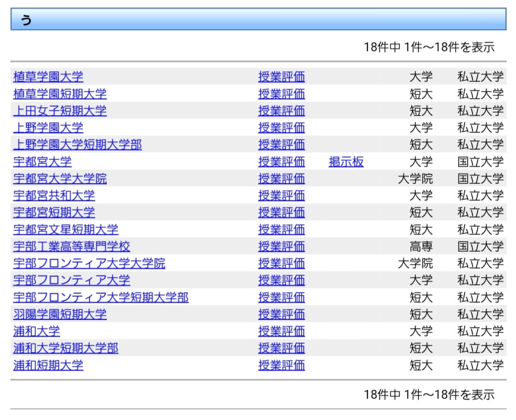The image size is (516, 420).
Task: Select 国立大学 for 宇部工業高等専門学校
Action: point(480,246)
